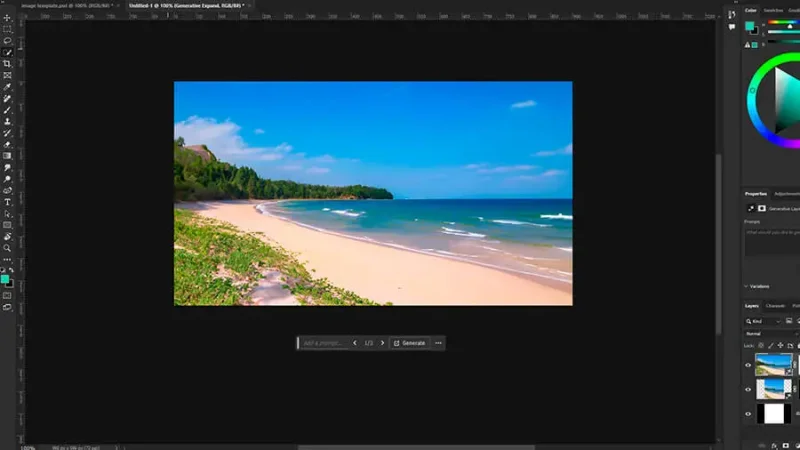
Task: Open the Comments panel icon
Action: pos(732,27)
